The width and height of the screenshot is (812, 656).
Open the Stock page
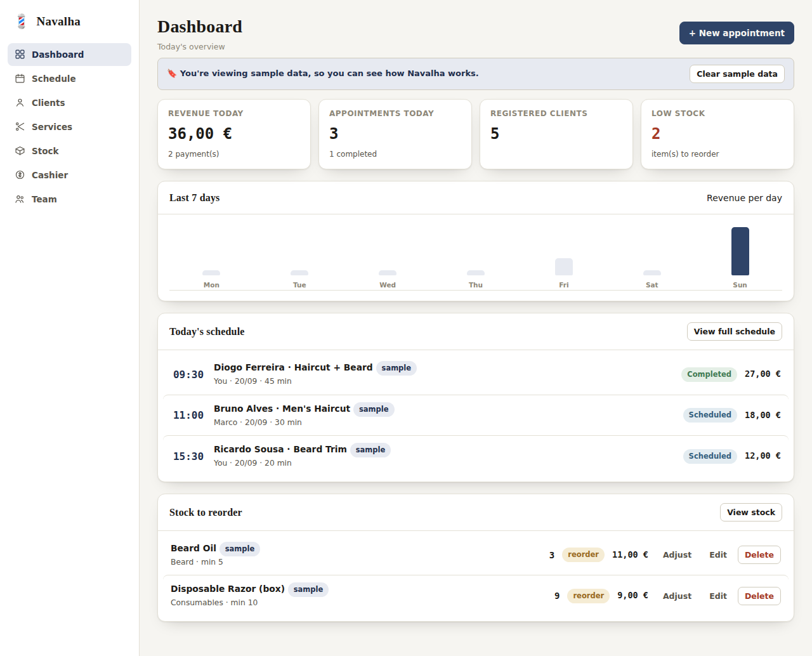69,151
